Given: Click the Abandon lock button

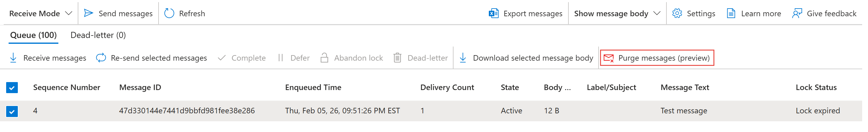Looking at the screenshot, I should (352, 58).
